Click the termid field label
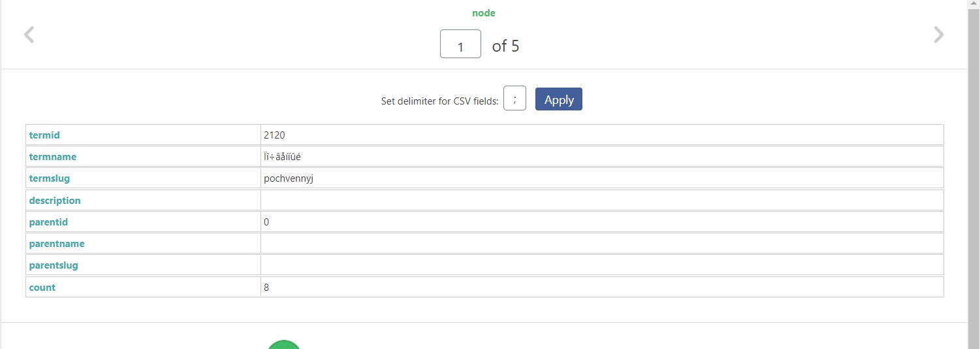 pyautogui.click(x=44, y=135)
